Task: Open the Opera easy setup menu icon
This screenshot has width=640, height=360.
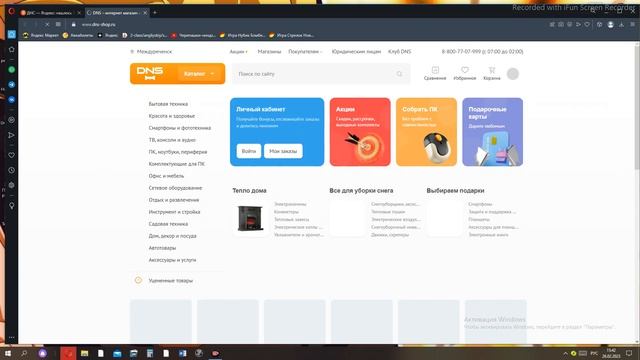Action: (632, 24)
